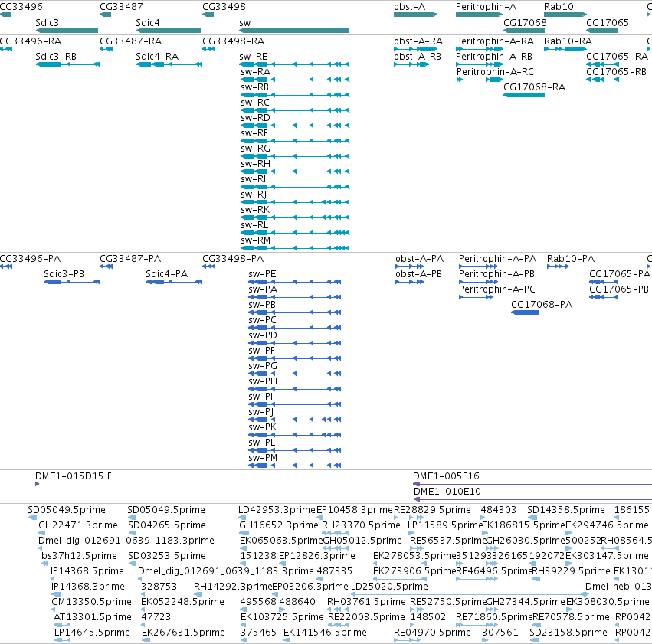Image resolution: width=652 pixels, height=644 pixels.
Task: Select EST label EK052248.5prime
Action: [x=182, y=602]
